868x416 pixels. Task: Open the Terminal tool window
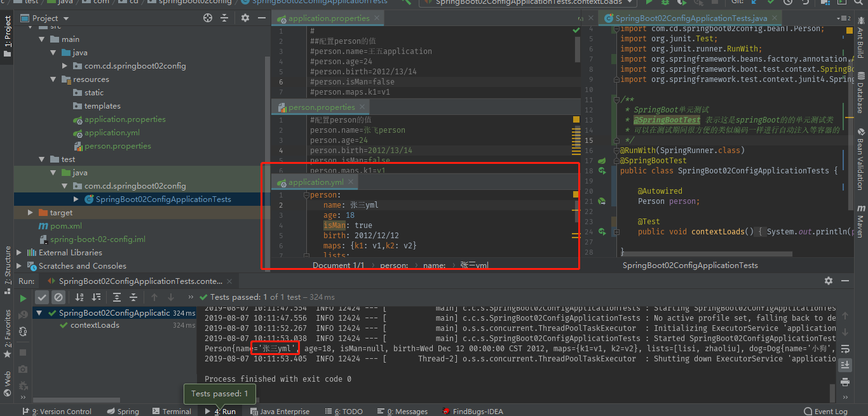coord(172,412)
